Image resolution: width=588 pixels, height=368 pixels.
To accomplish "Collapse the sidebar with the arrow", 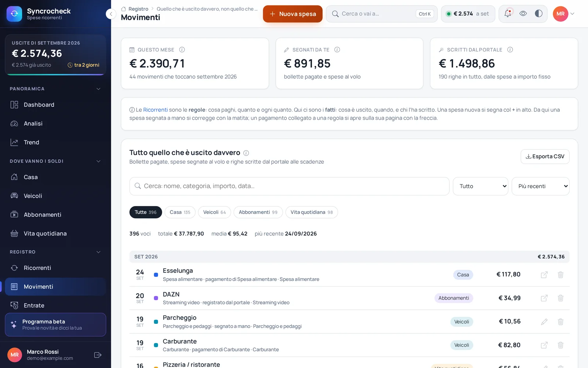I will (x=111, y=14).
